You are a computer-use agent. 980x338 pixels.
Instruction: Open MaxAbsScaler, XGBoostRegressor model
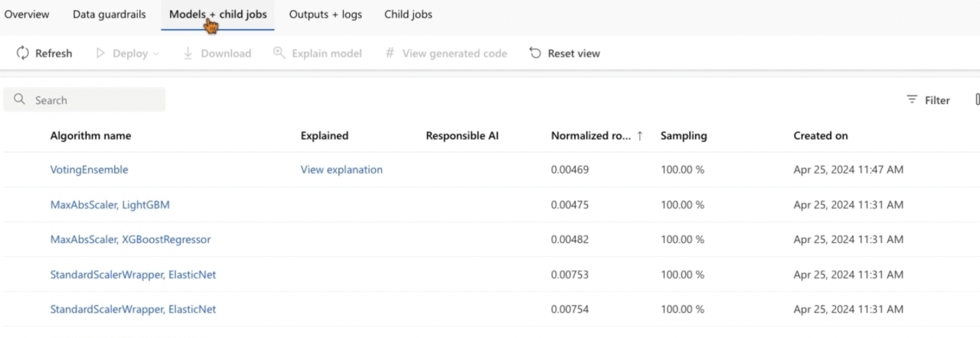pyautogui.click(x=130, y=239)
